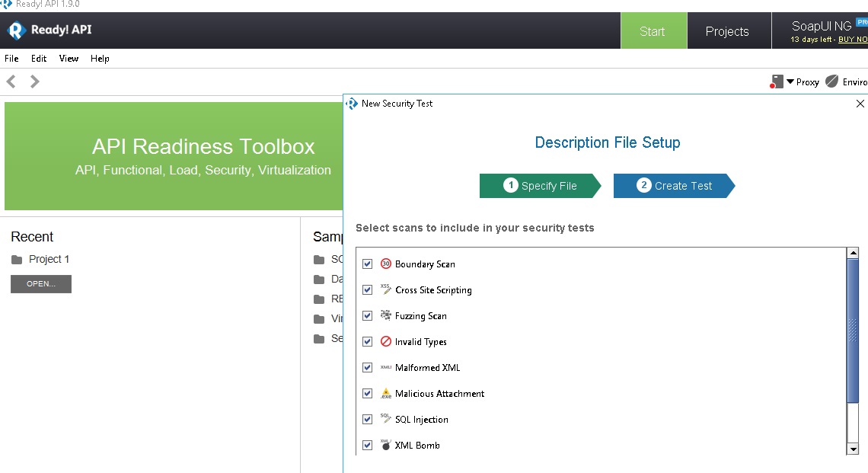Open recent Project 1

(x=49, y=259)
